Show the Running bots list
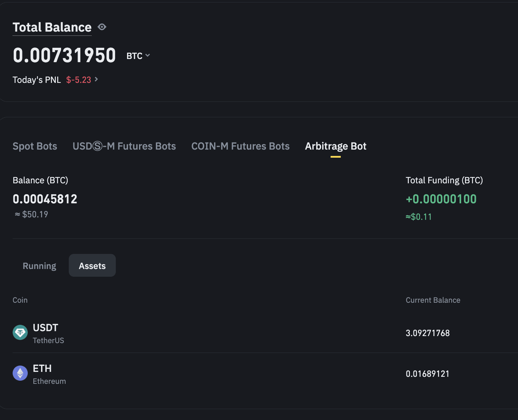Viewport: 518px width, 420px height. click(39, 266)
